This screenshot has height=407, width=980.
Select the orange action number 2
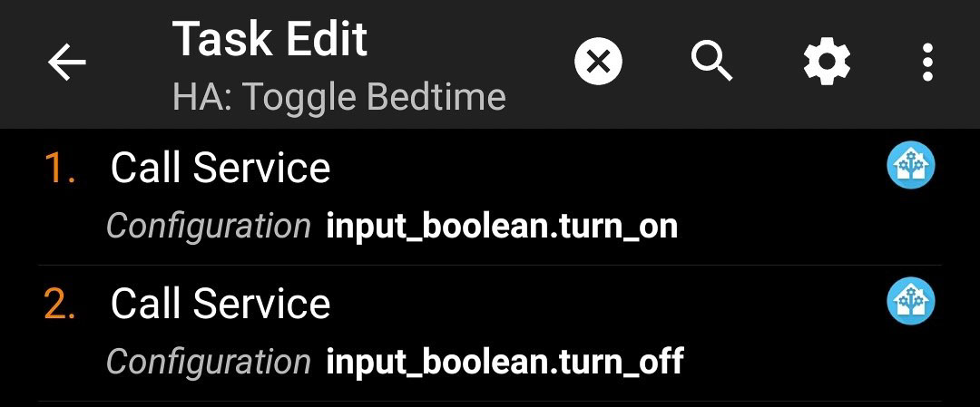click(60, 304)
